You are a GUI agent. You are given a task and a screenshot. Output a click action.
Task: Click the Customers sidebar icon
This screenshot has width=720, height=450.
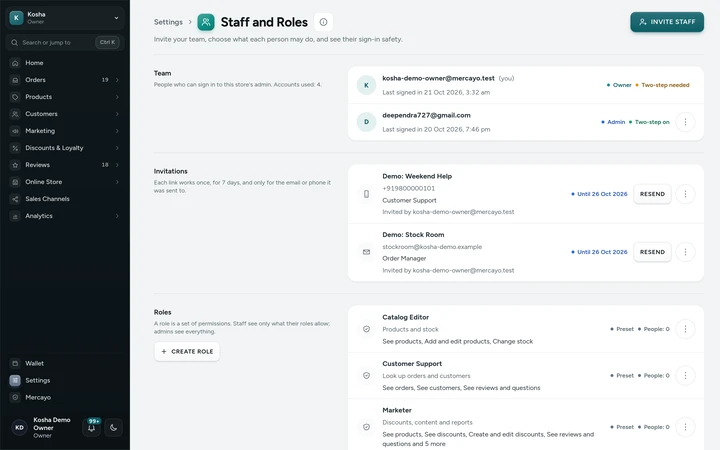pyautogui.click(x=15, y=114)
